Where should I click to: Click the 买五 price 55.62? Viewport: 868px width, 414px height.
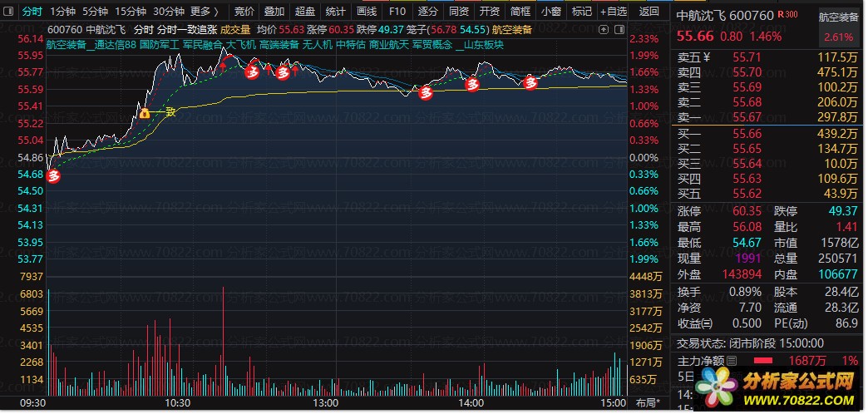click(747, 193)
